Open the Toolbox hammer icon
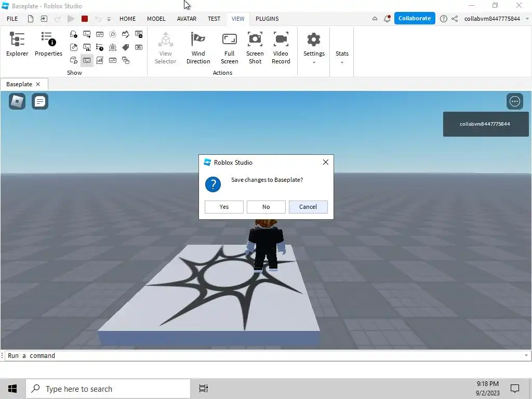The width and height of the screenshot is (532, 399). pyautogui.click(x=74, y=47)
